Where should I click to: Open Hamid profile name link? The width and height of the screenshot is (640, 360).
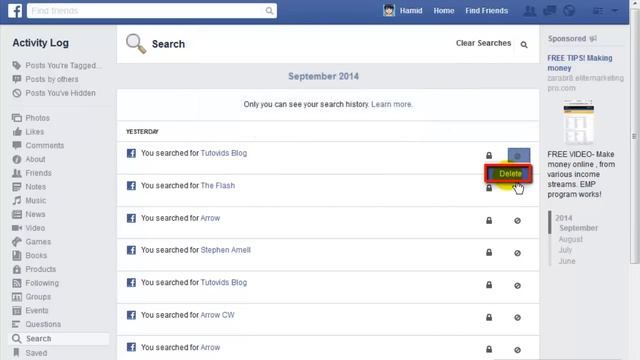point(411,11)
